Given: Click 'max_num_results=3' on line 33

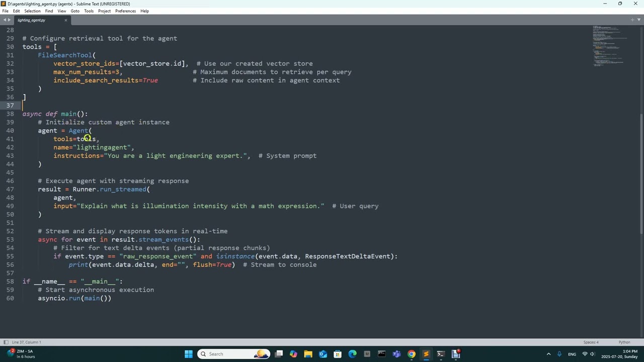Looking at the screenshot, I should 86,72.
